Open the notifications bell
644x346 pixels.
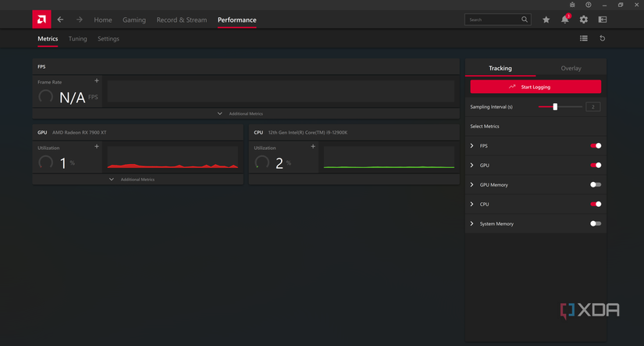[564, 20]
